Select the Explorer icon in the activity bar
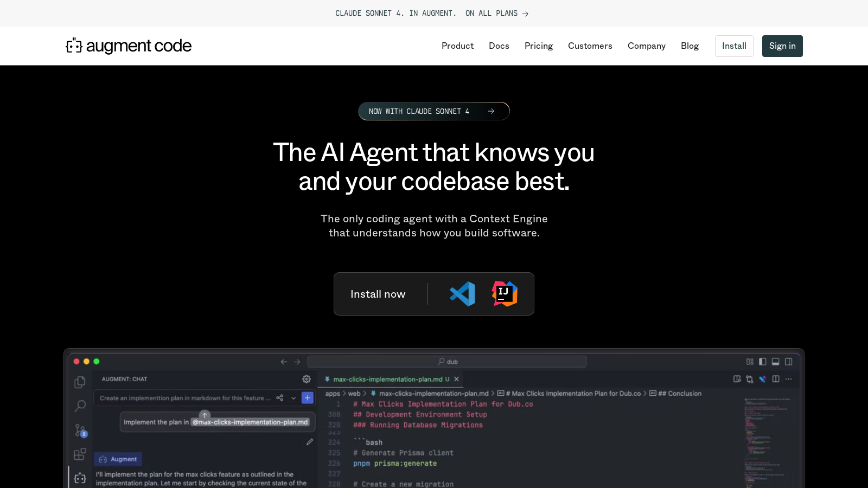The image size is (868, 488). pyautogui.click(x=80, y=382)
